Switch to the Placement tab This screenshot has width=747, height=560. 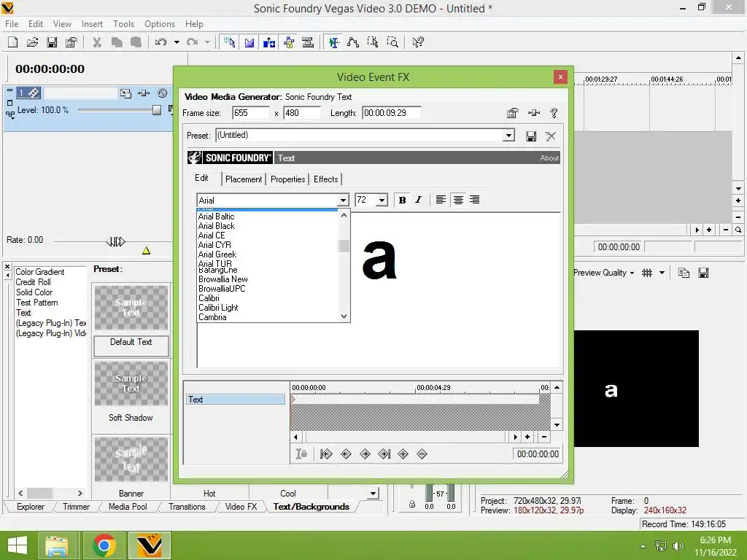coord(244,179)
